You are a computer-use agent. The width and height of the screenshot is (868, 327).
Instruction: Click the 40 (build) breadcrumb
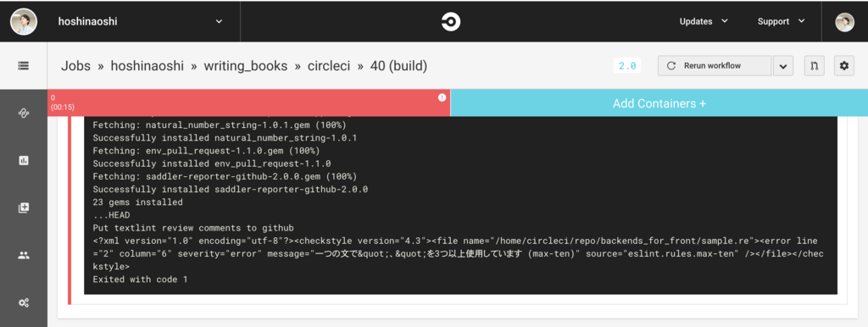coord(398,66)
